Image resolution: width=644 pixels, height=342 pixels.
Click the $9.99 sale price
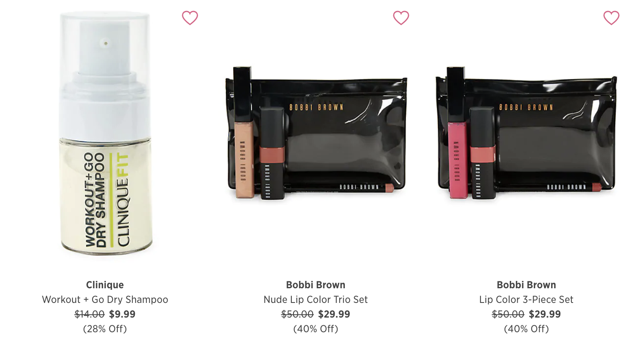tap(122, 314)
